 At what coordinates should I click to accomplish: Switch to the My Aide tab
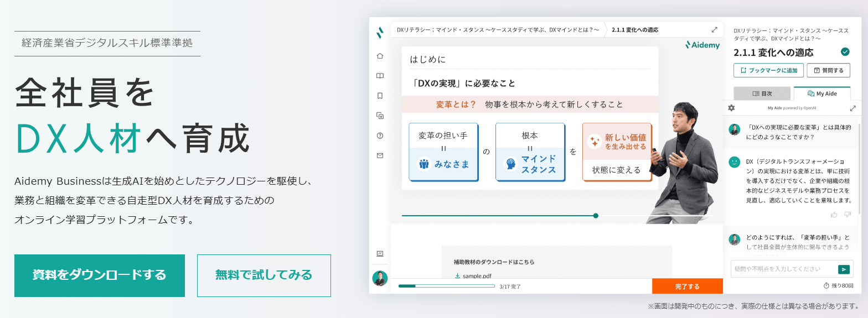coord(822,94)
